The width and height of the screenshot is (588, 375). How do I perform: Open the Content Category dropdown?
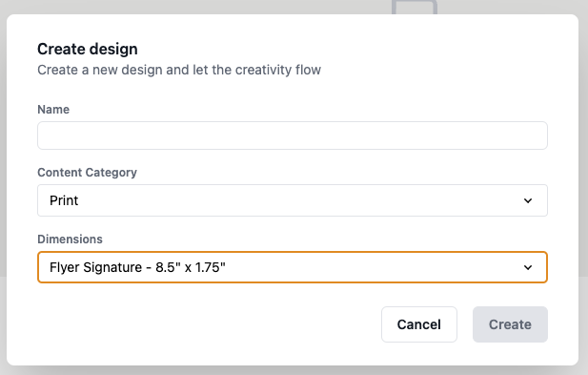coord(293,200)
